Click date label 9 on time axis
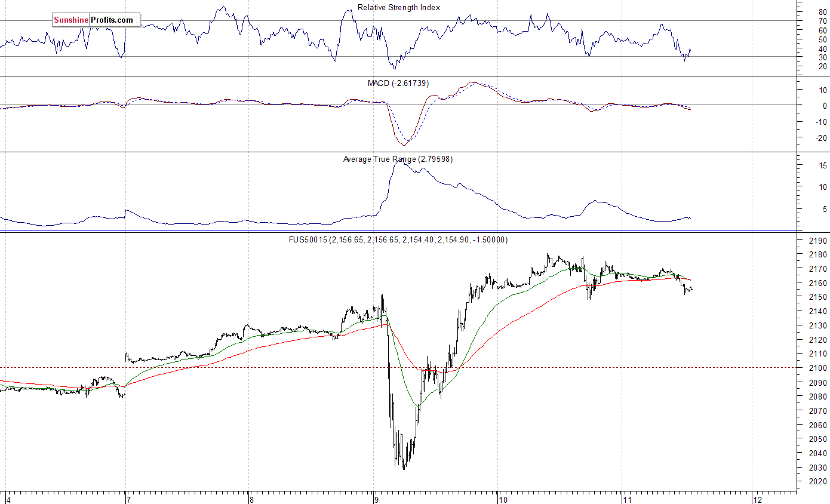The width and height of the screenshot is (830, 504). coord(376,499)
